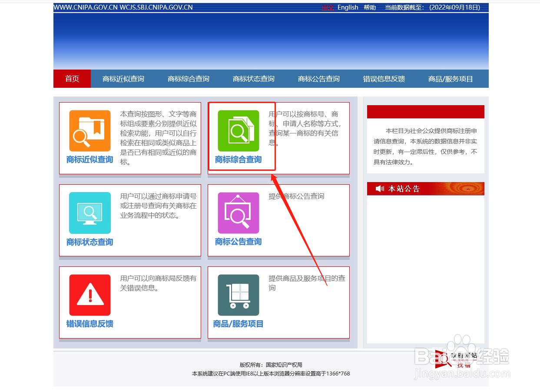Open 商标综合查询 in the navigation bar
The width and height of the screenshot is (540, 392).
point(189,79)
